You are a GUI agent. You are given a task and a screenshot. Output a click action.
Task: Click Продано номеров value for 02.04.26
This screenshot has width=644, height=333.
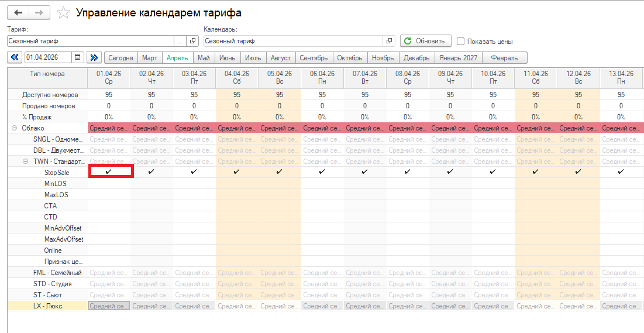[151, 106]
